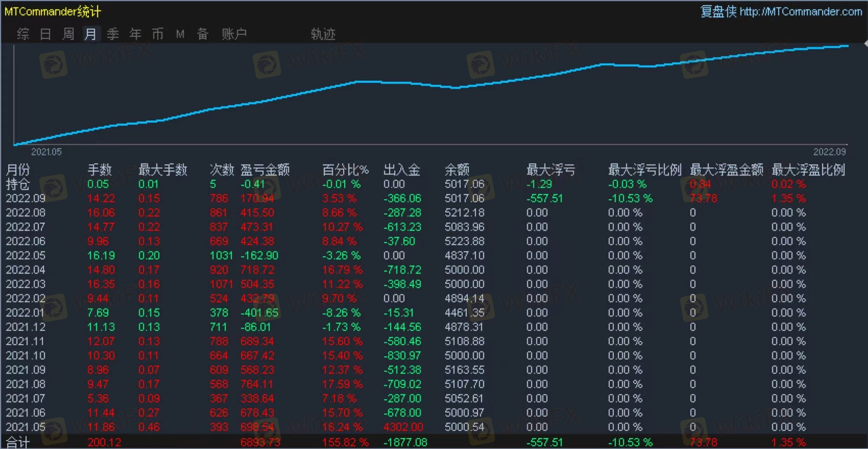868x449 pixels.
Task: Open the 年 yearly tab
Action: [x=135, y=34]
